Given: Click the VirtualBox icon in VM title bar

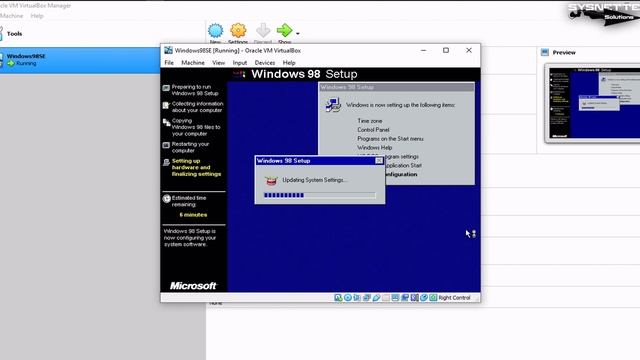Looking at the screenshot, I should coord(168,50).
